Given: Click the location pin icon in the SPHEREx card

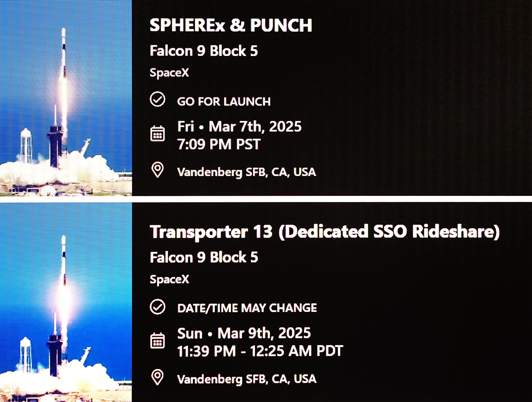Looking at the screenshot, I should coord(157,170).
